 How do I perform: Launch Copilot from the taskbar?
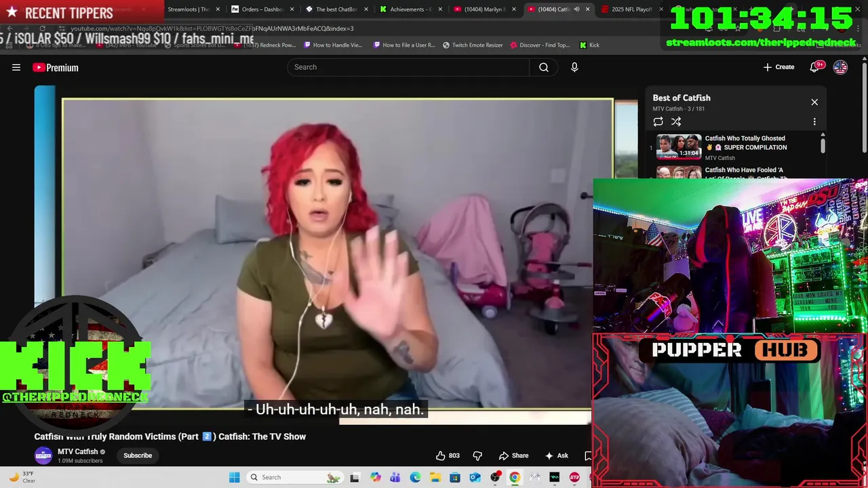(x=375, y=477)
